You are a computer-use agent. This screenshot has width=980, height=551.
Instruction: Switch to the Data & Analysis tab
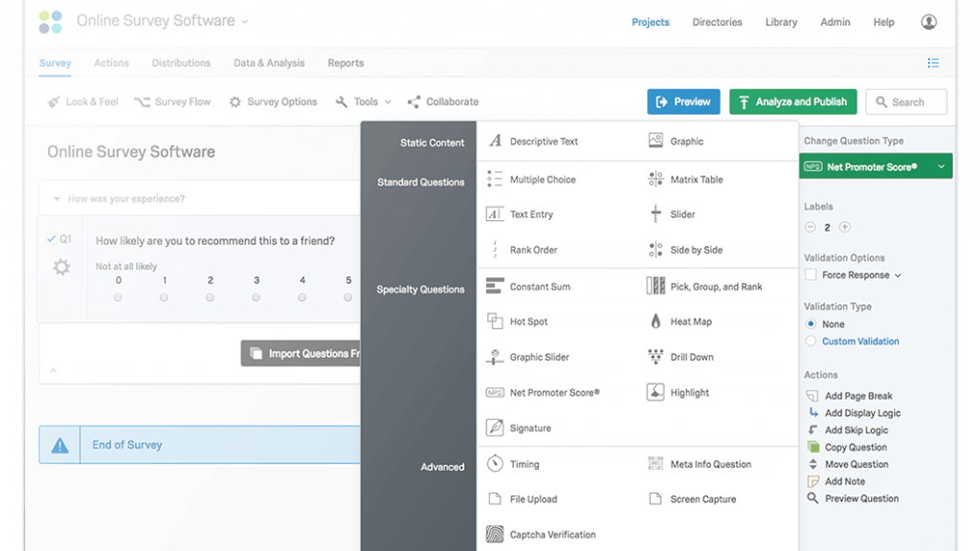click(x=269, y=63)
